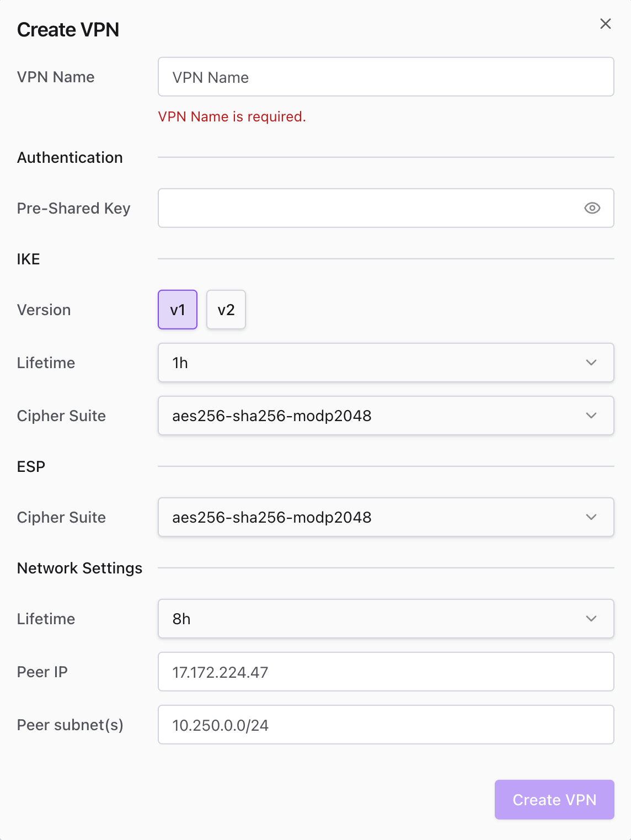Image resolution: width=631 pixels, height=840 pixels.
Task: Click the VPN Name is required error message
Action: [x=232, y=116]
